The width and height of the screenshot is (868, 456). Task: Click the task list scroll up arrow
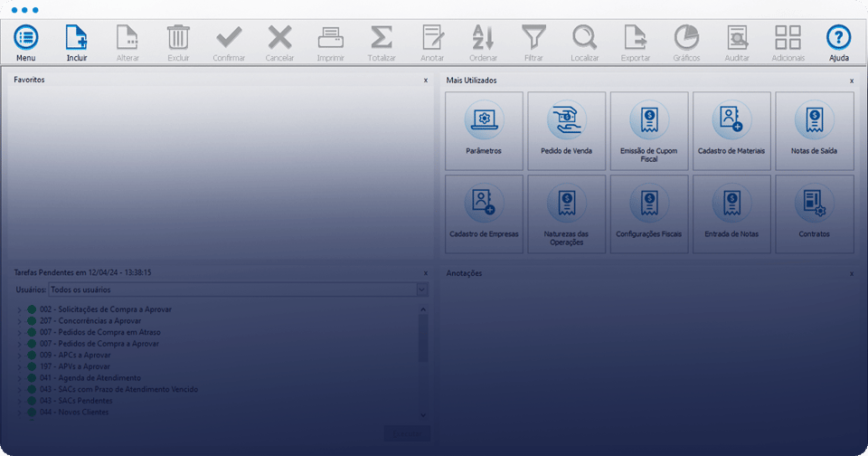423,309
